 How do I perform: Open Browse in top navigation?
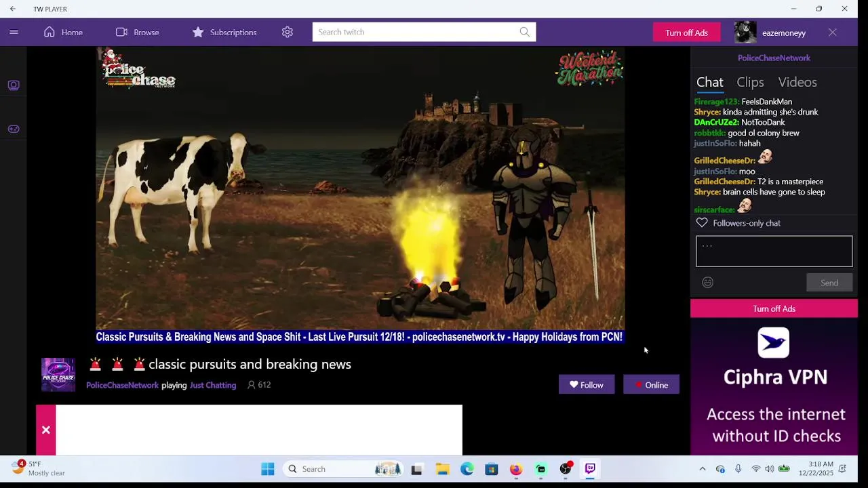coord(137,32)
